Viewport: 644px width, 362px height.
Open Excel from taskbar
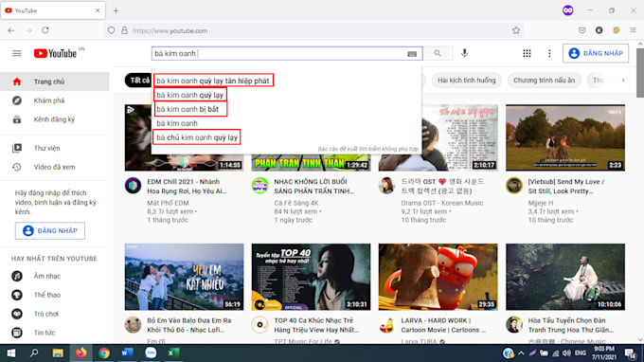[173, 353]
